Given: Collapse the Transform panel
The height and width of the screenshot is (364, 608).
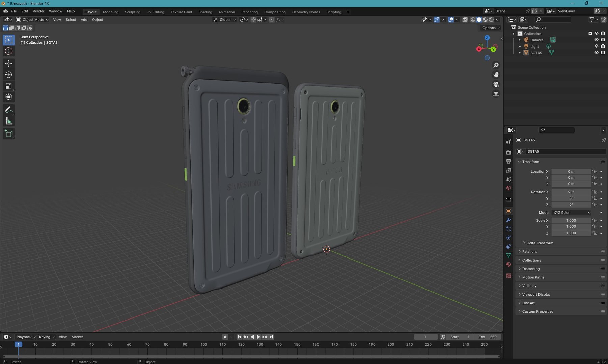Looking at the screenshot, I should (x=530, y=162).
